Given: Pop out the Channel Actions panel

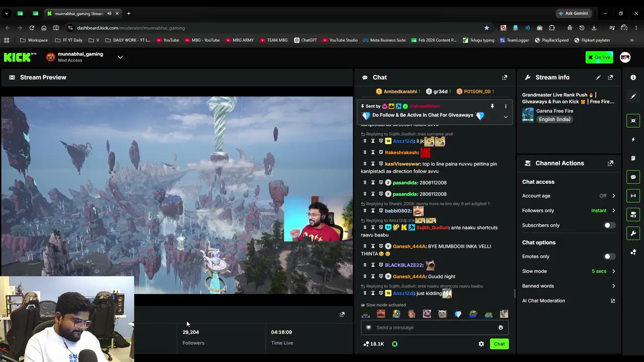Looking at the screenshot, I should pyautogui.click(x=610, y=163).
